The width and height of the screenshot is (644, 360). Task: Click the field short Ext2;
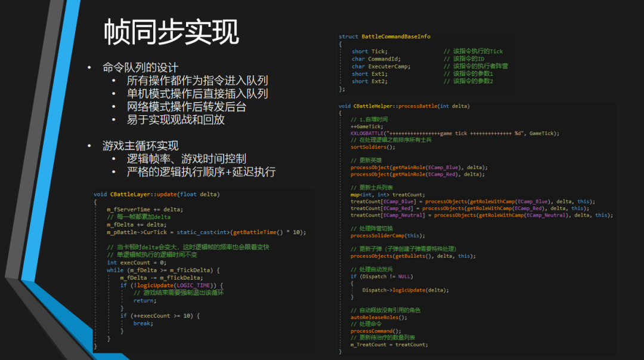coord(370,81)
